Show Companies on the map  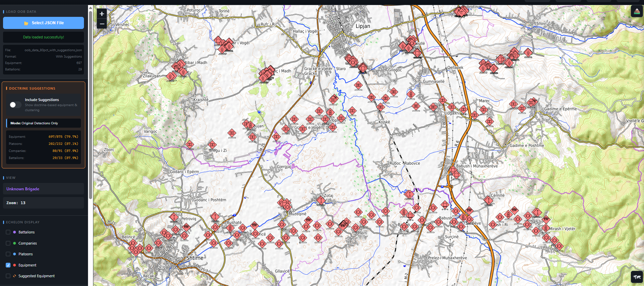(8, 243)
